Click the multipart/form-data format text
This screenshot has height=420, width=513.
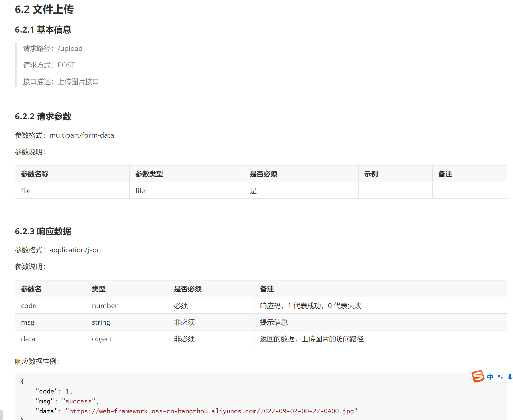(81, 135)
